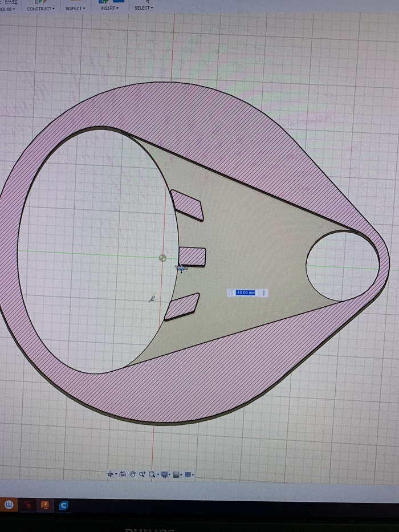Select the Pan hand tool
399x532 pixels.
(x=132, y=474)
